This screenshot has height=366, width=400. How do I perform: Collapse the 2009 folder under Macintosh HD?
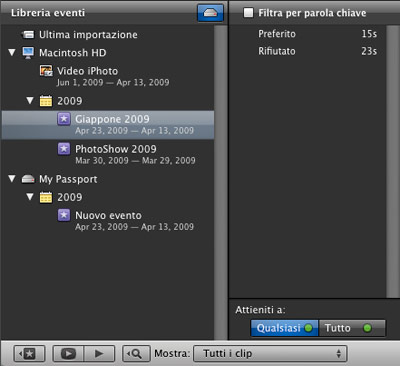(x=30, y=100)
